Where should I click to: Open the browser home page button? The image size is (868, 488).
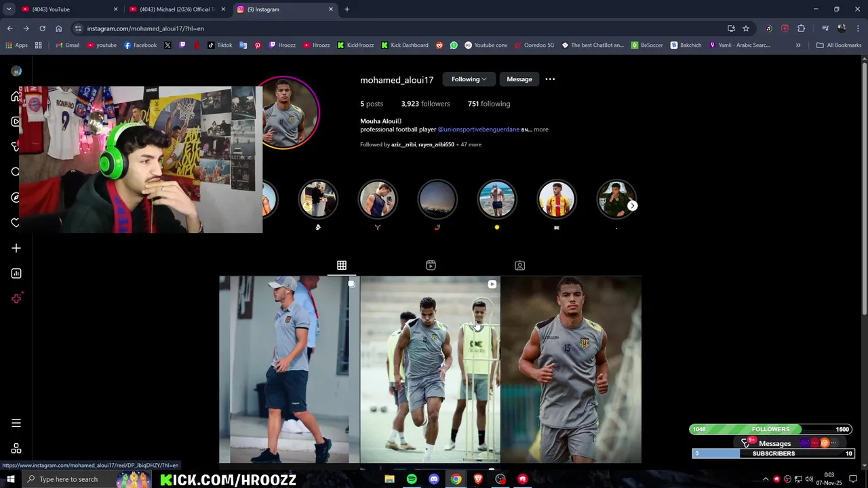[x=58, y=28]
